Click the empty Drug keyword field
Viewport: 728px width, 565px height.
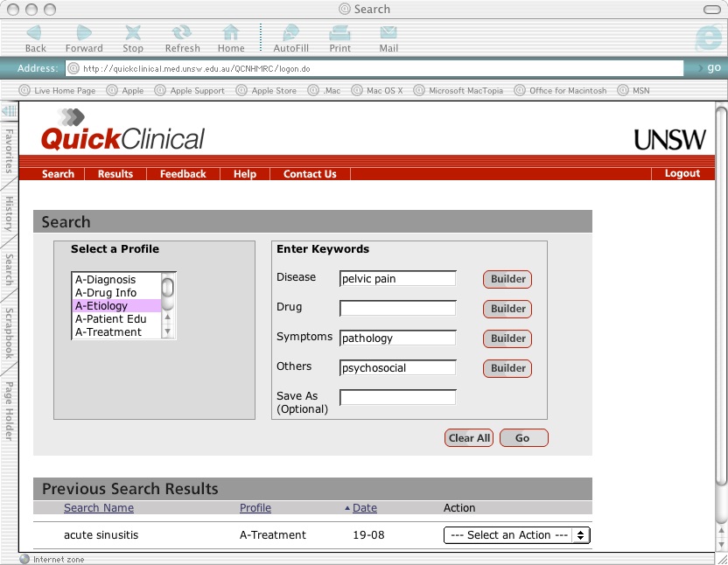398,308
